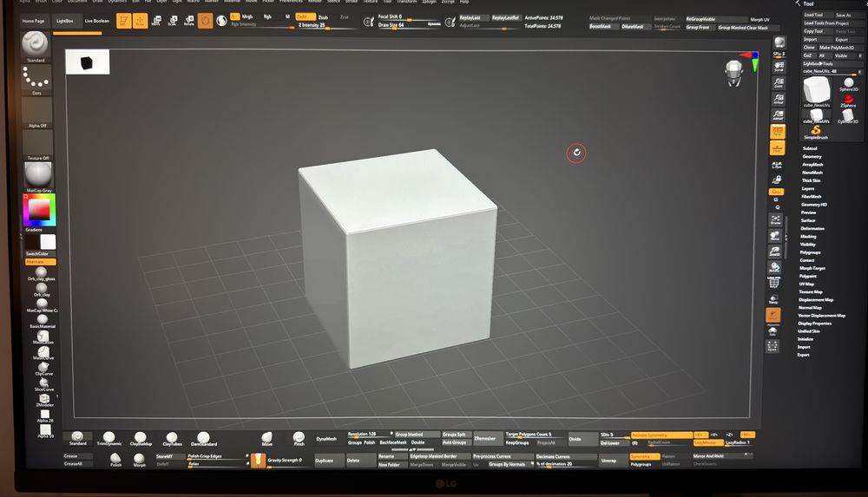Viewport: 868px width, 497px height.
Task: Open the LightBox tab
Action: 65,21
